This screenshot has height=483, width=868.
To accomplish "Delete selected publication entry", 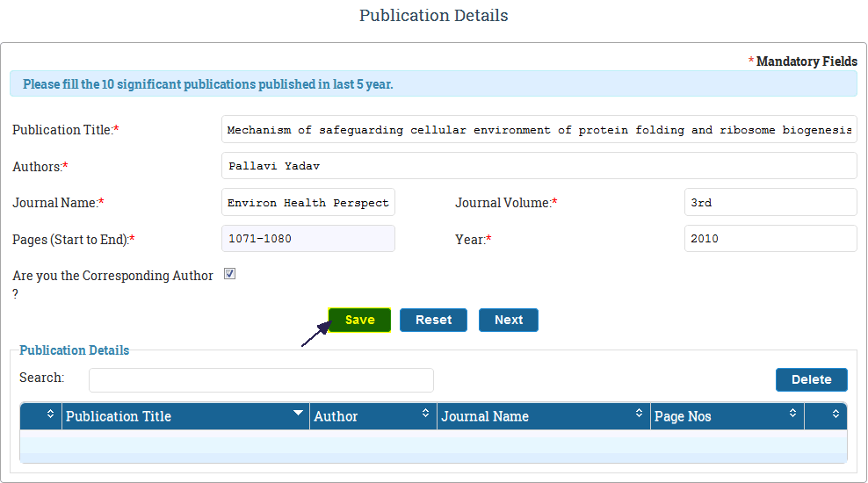I will [x=812, y=379].
